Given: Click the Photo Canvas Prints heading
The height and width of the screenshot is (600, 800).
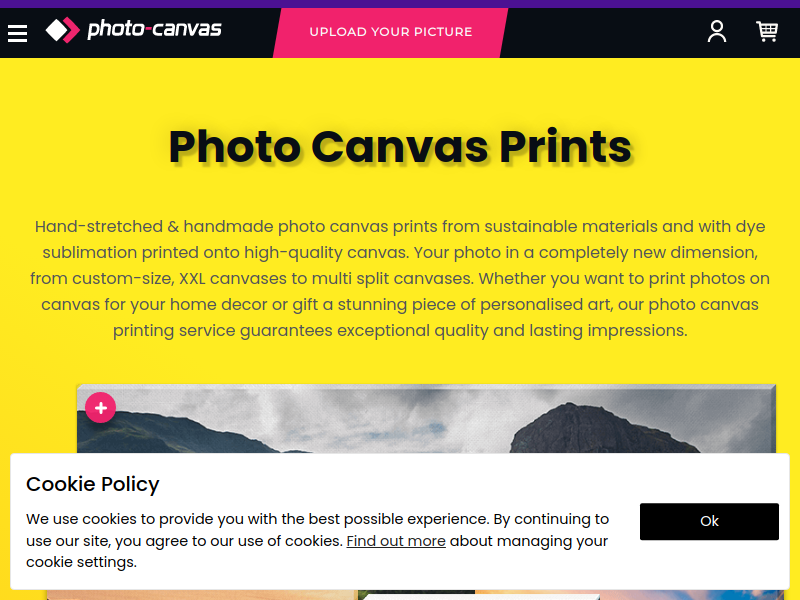Looking at the screenshot, I should tap(401, 147).
